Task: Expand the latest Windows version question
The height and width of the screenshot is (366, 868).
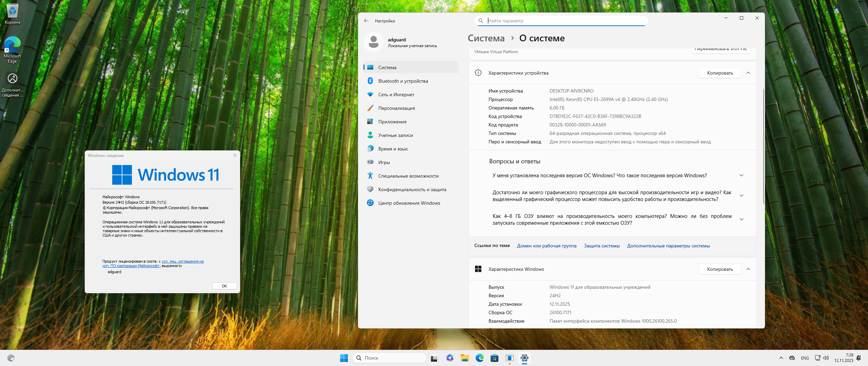Action: [x=742, y=176]
